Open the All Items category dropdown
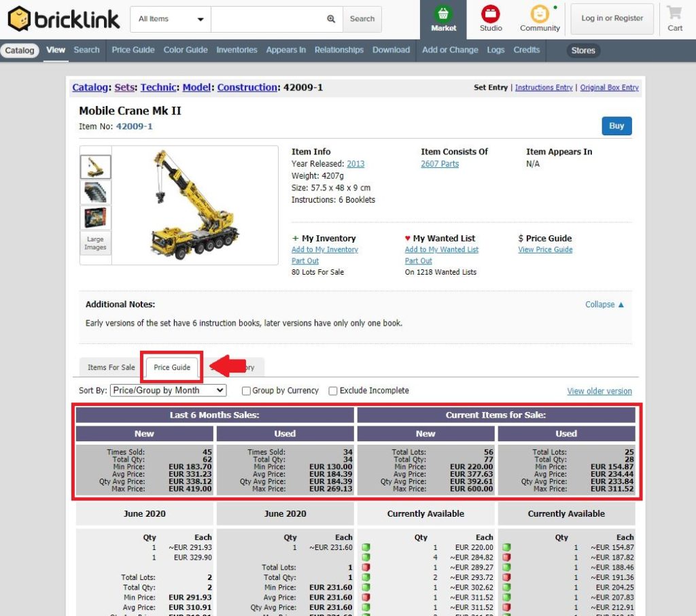 (x=171, y=19)
